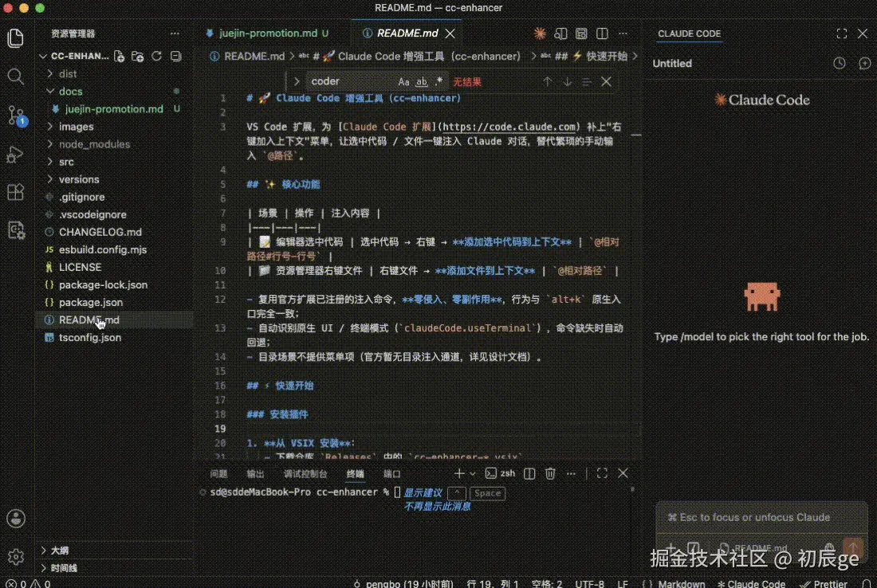This screenshot has width=877, height=588.
Task: Click the Claude Code spark icon in editor toolbar
Action: pos(540,33)
